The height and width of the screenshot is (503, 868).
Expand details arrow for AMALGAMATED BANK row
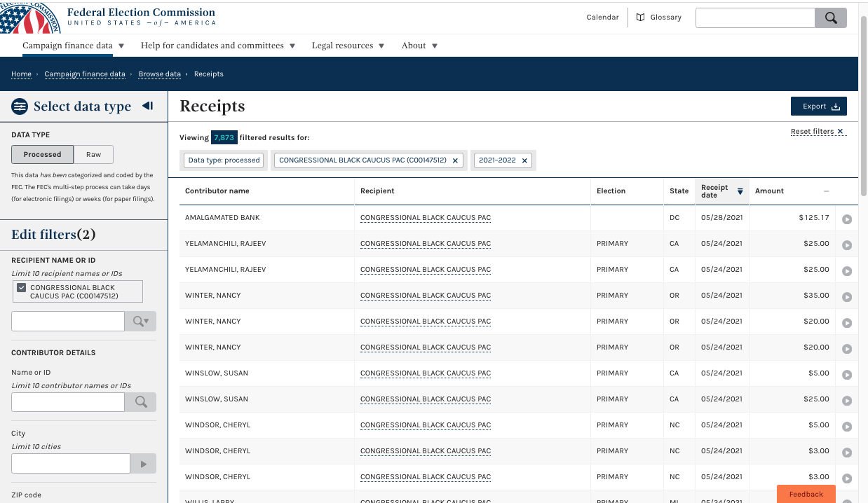(x=847, y=219)
